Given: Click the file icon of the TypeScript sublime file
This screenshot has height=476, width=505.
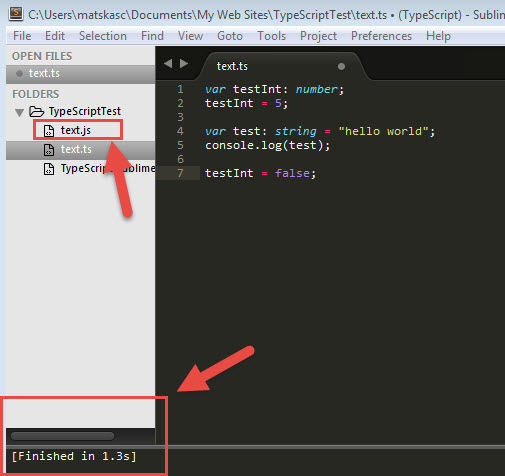Looking at the screenshot, I should [49, 169].
